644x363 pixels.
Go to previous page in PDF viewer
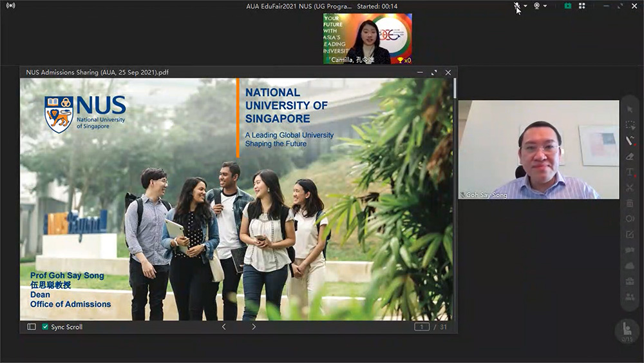(x=224, y=327)
